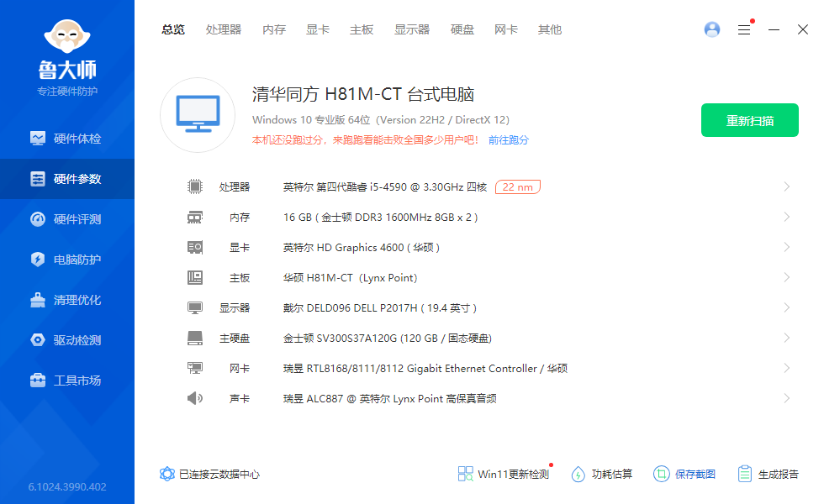Click the 华硕 H81M-CT Lynx Point text

coord(350,278)
